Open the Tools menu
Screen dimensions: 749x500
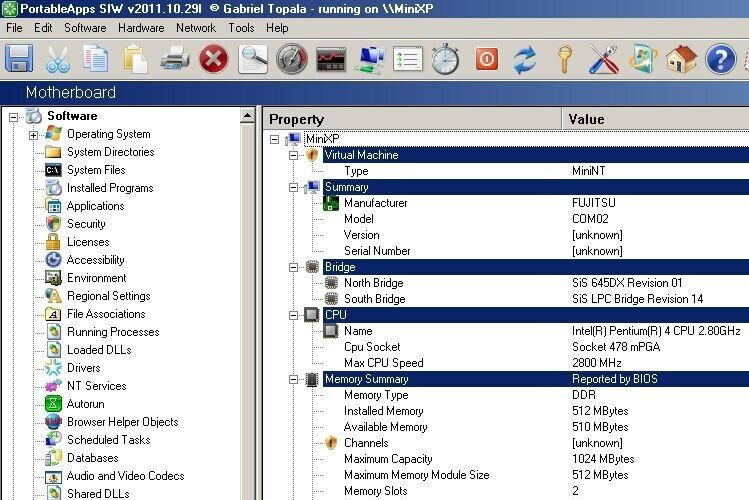click(x=241, y=28)
